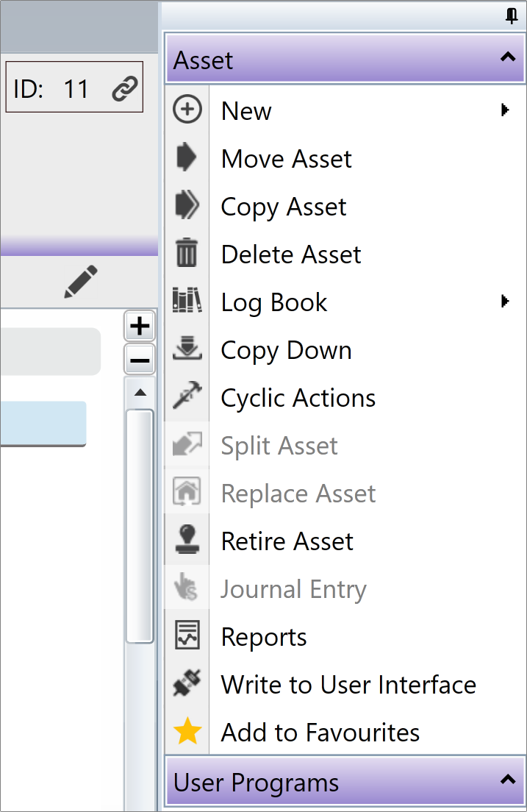
Task: Click the vertical scrollbar thumb
Action: (x=140, y=526)
